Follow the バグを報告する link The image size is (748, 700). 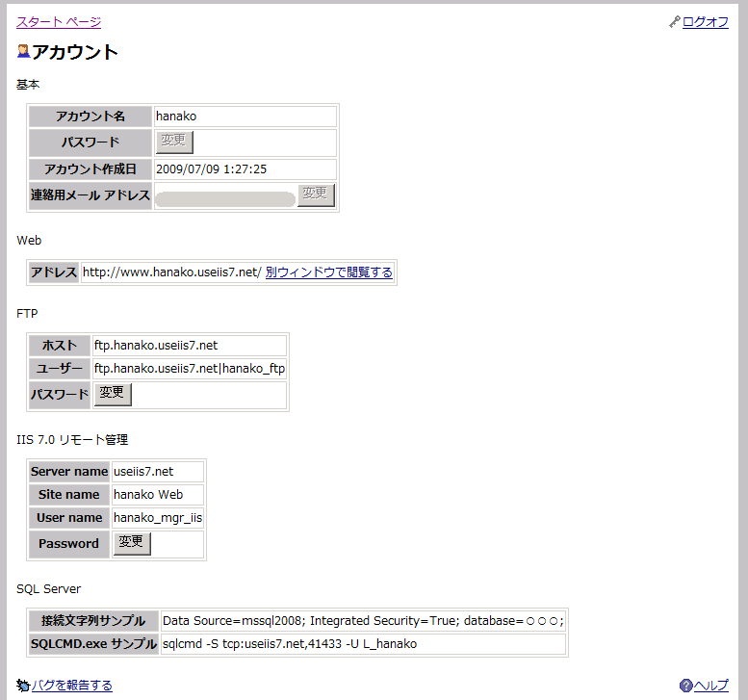point(72,686)
